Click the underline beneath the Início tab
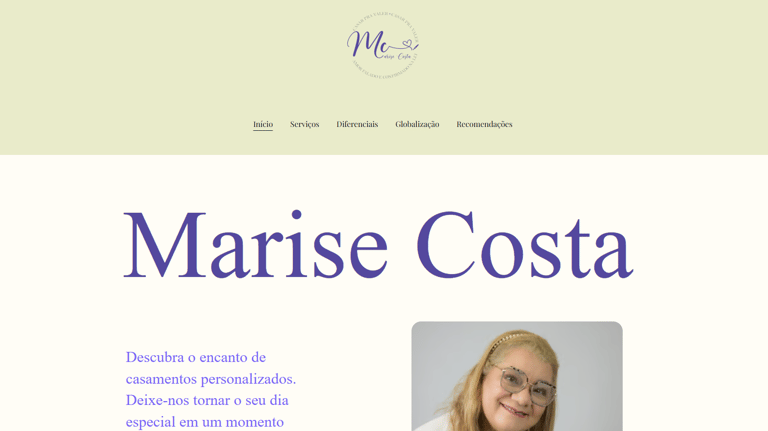This screenshot has width=768, height=431. tap(263, 130)
